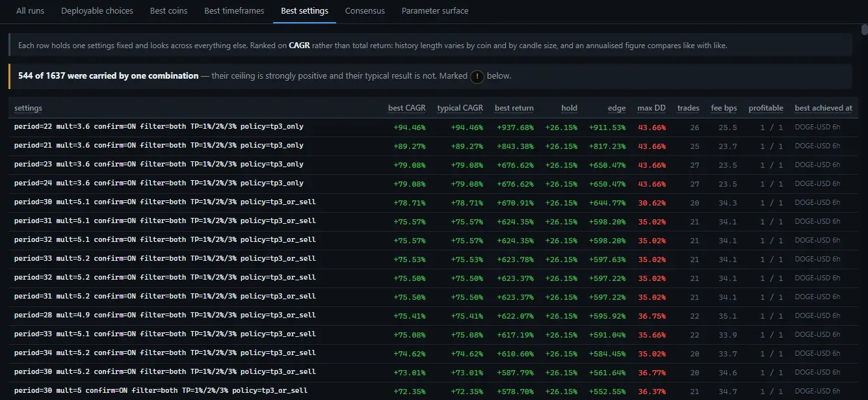The image size is (868, 400).
Task: Open the Deployable choices tab
Action: click(x=97, y=11)
